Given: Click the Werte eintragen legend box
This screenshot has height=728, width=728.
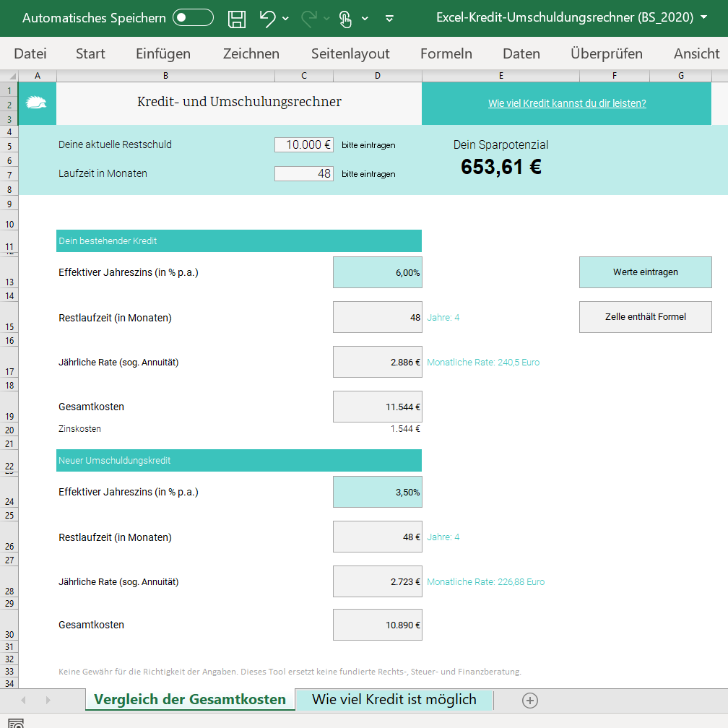Looking at the screenshot, I should (x=646, y=272).
